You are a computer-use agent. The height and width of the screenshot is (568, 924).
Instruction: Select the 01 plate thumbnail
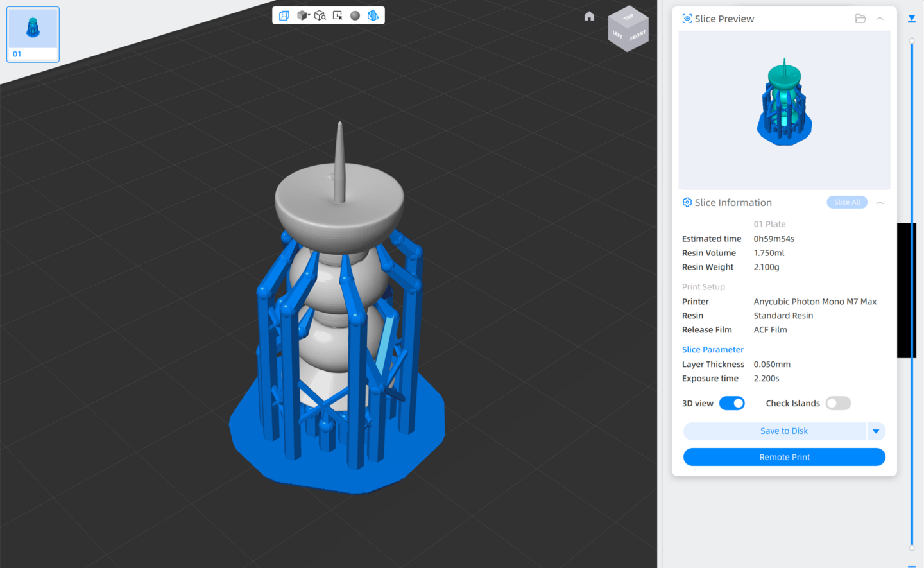point(33,35)
